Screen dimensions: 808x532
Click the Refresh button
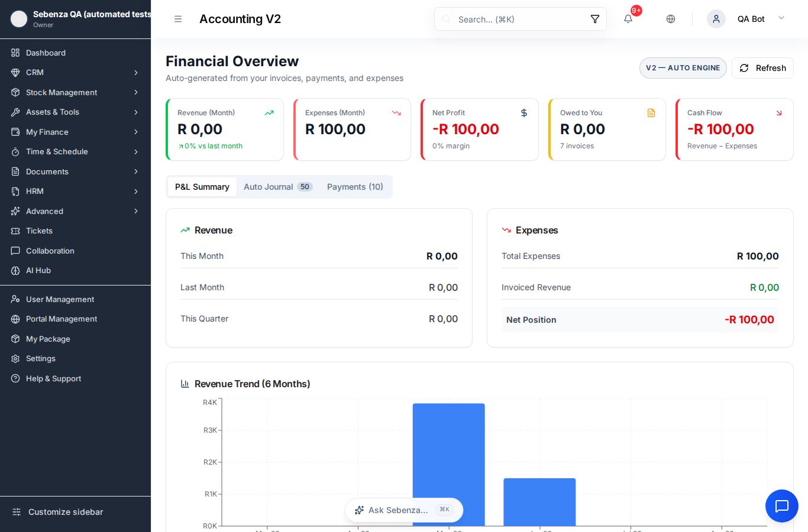(x=762, y=68)
